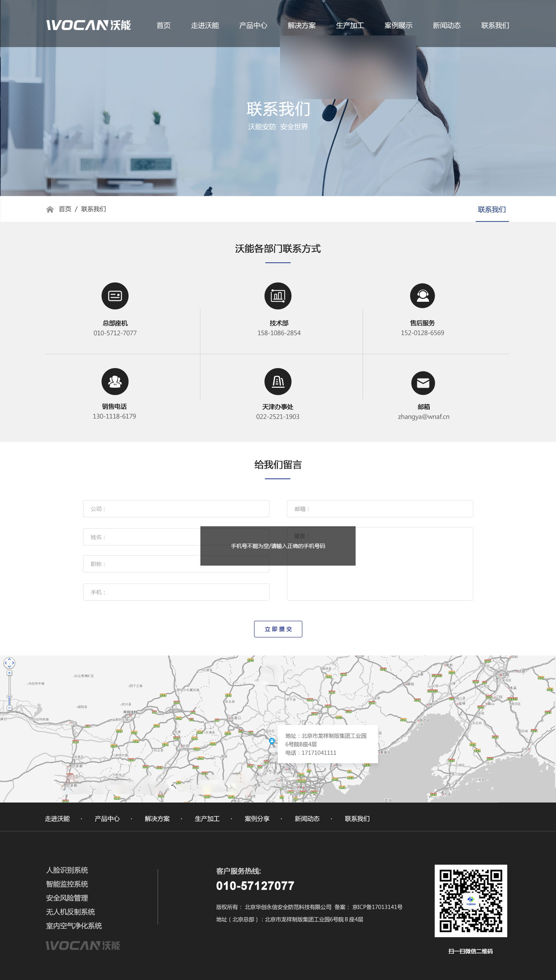Open the 解决方案 nav menu item
This screenshot has width=556, height=980.
[302, 25]
